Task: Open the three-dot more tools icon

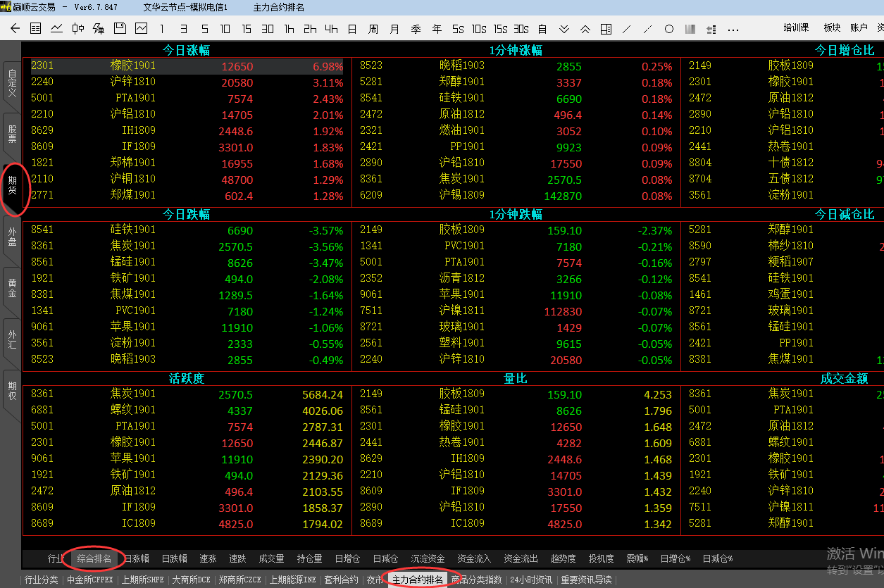Action: coord(733,29)
